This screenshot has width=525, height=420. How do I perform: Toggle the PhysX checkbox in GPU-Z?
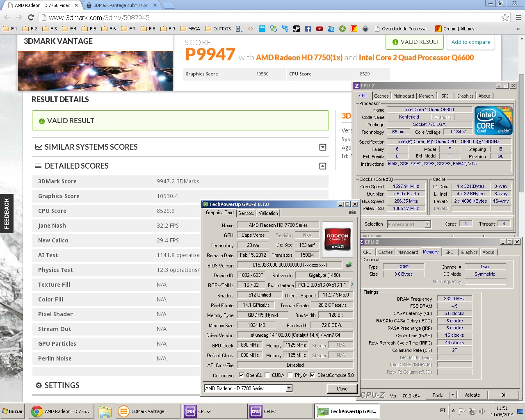click(x=290, y=375)
